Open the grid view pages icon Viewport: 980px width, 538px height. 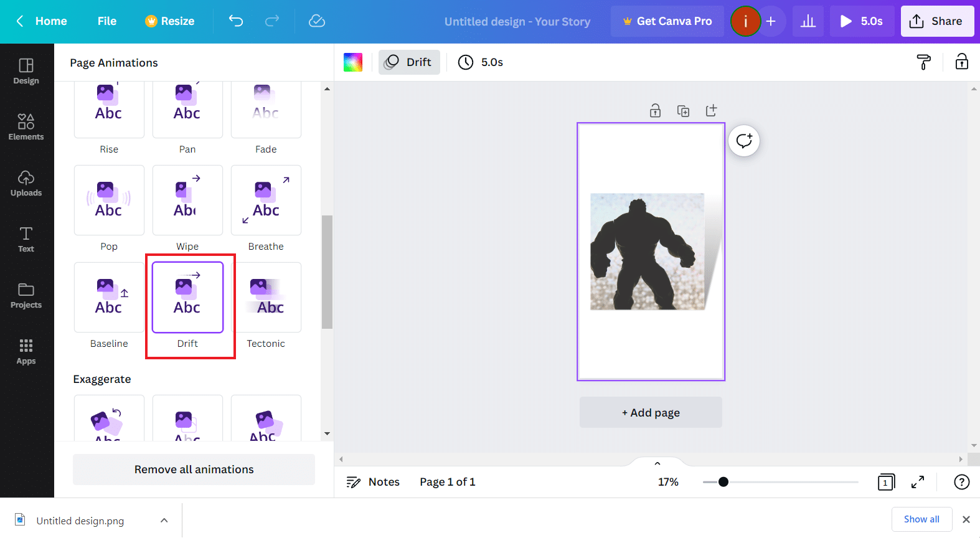pyautogui.click(x=886, y=482)
